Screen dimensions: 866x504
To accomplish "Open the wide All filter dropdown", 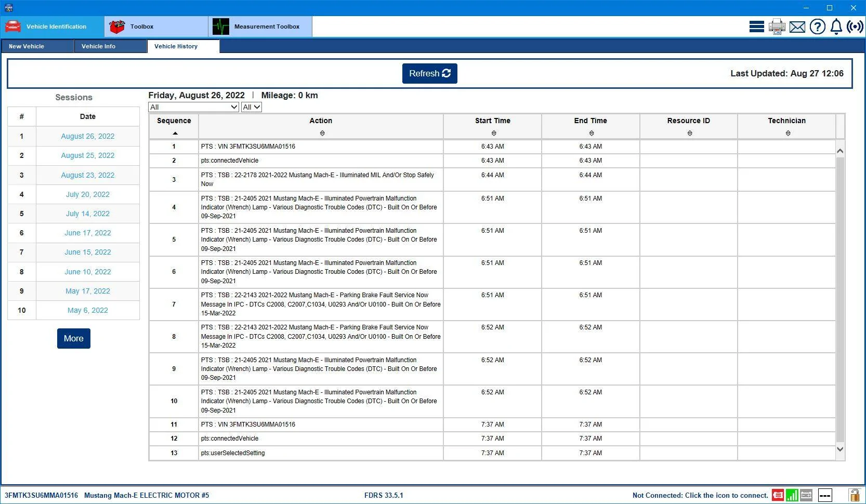I will [x=193, y=107].
